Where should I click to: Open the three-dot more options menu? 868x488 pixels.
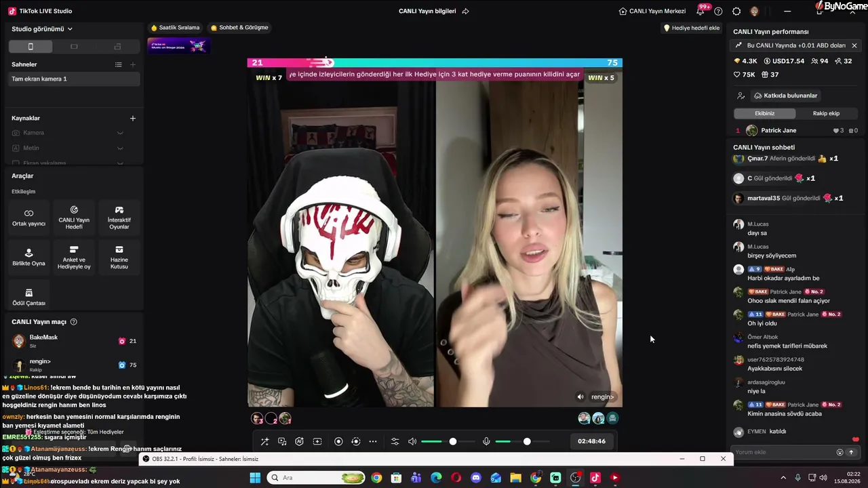[373, 442]
